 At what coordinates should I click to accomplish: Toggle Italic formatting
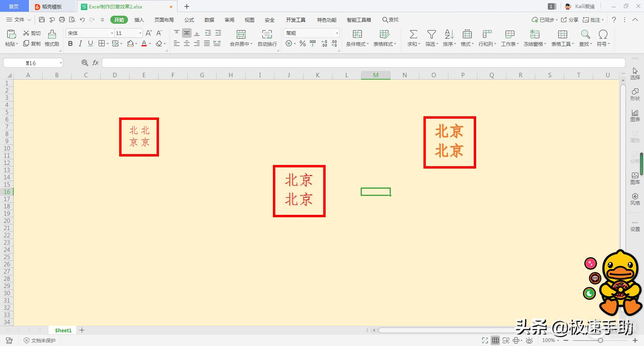[x=80, y=43]
